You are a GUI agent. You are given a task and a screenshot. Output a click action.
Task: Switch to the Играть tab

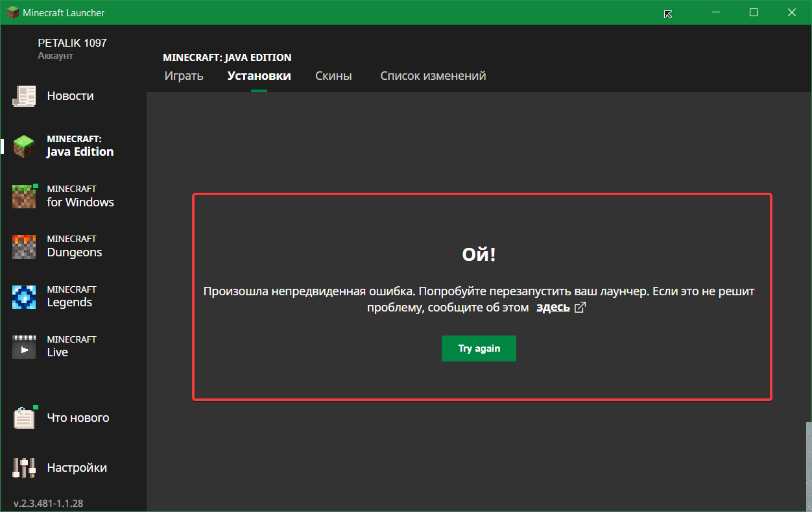point(184,76)
